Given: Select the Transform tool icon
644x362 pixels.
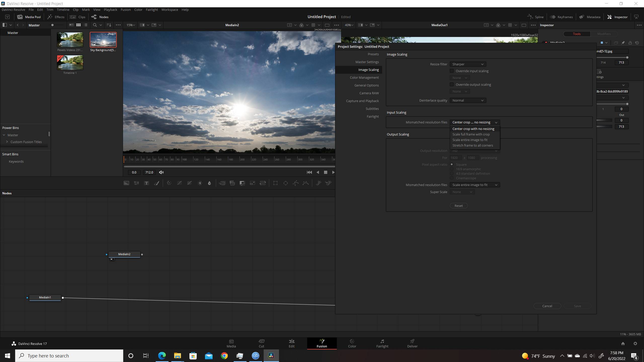Looking at the screenshot, I should [x=263, y=183].
